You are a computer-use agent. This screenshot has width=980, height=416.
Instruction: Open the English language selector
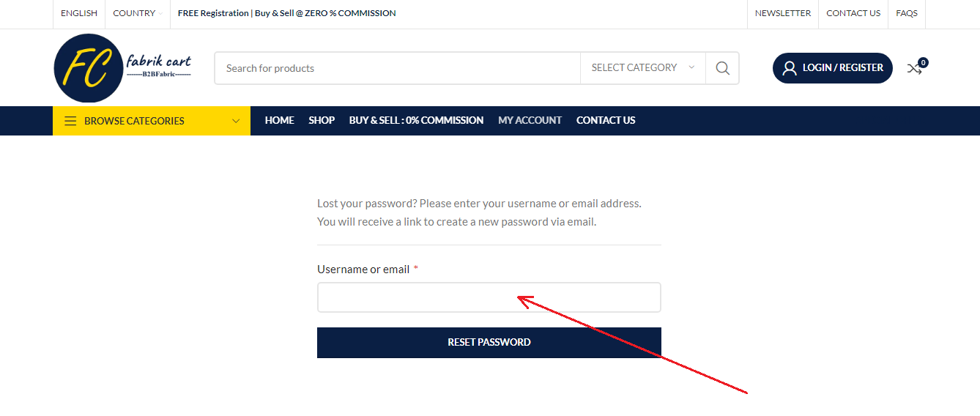(79, 13)
